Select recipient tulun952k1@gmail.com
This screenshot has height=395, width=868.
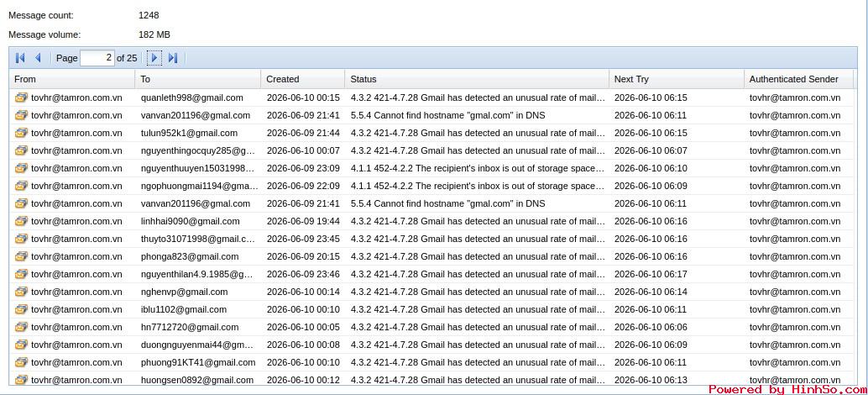coord(190,133)
